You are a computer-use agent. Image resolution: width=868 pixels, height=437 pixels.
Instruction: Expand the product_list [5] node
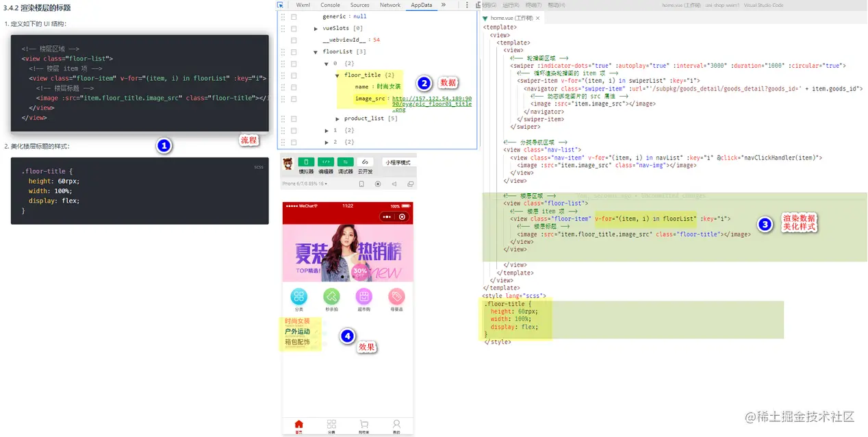[x=337, y=118]
